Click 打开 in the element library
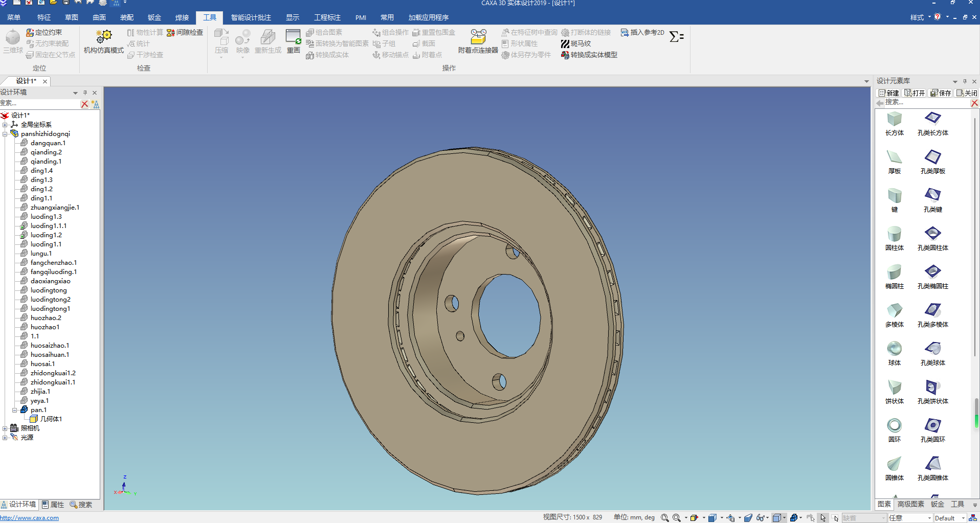 point(915,93)
